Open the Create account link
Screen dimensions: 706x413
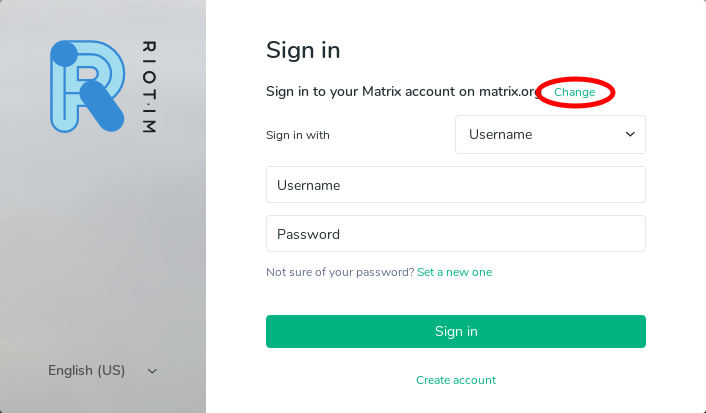pos(456,380)
